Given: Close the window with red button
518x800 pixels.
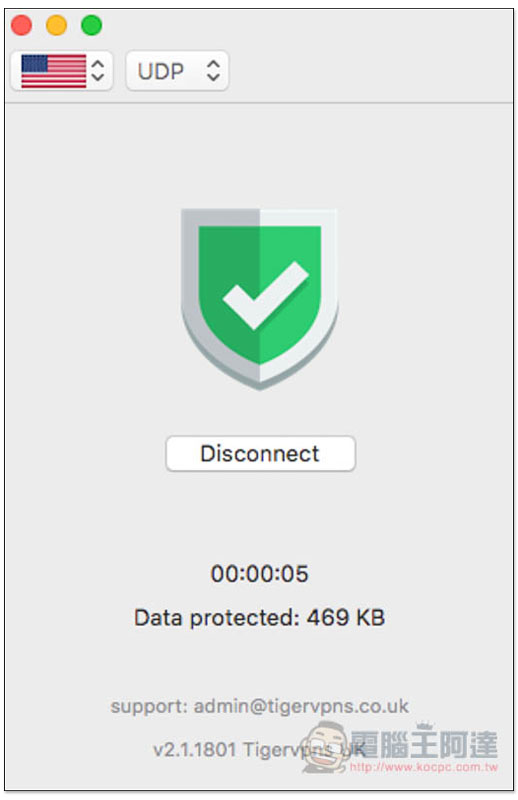Looking at the screenshot, I should [x=21, y=25].
